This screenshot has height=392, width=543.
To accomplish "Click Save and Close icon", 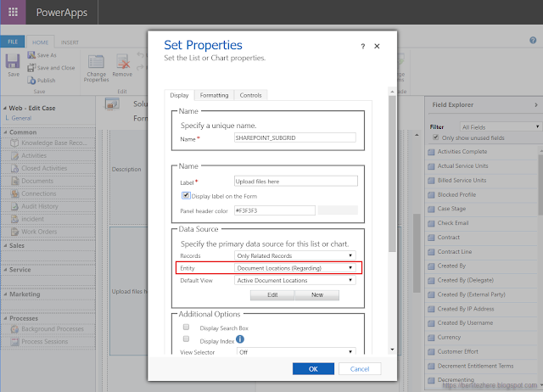I will coord(31,68).
